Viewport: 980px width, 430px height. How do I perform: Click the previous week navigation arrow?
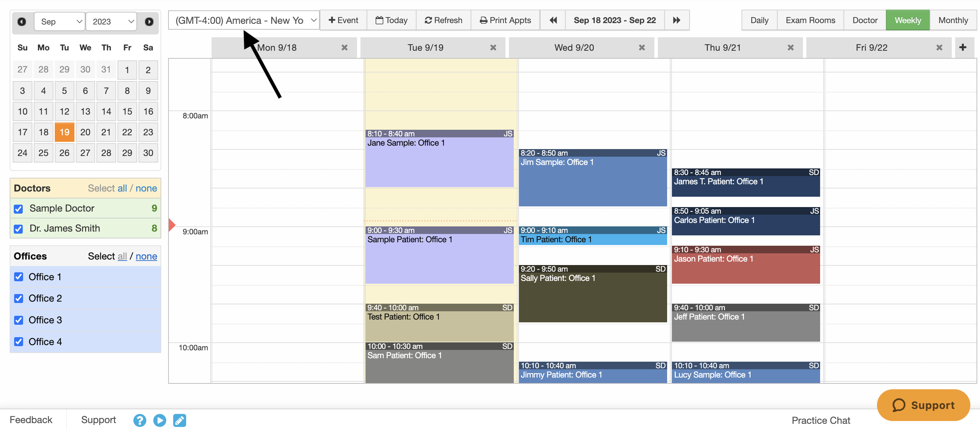pos(552,20)
